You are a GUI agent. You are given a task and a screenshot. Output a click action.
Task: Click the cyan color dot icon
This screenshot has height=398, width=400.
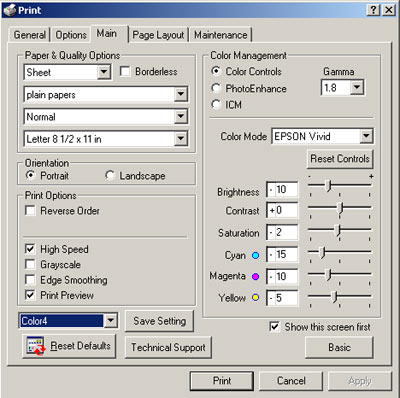[x=256, y=255]
